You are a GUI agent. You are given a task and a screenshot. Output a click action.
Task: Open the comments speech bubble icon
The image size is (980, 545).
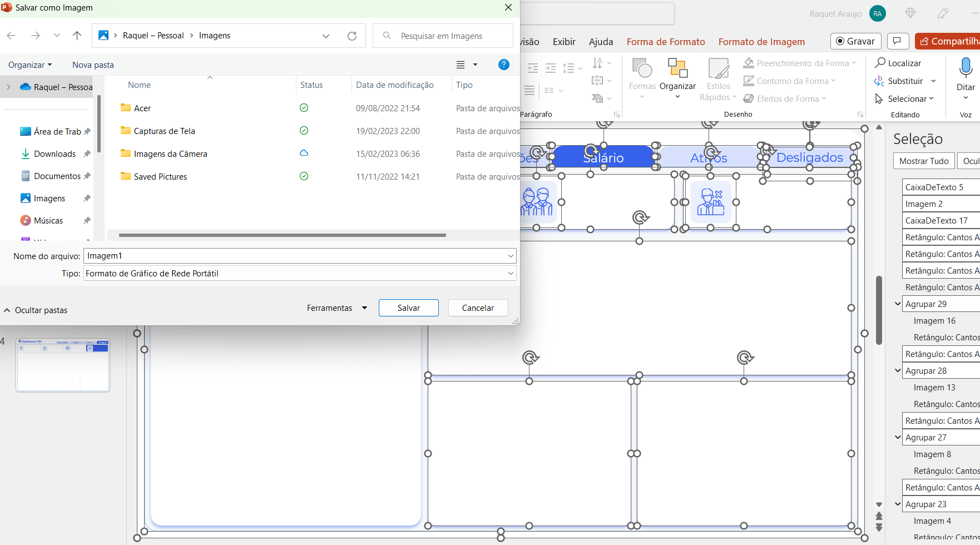[897, 41]
